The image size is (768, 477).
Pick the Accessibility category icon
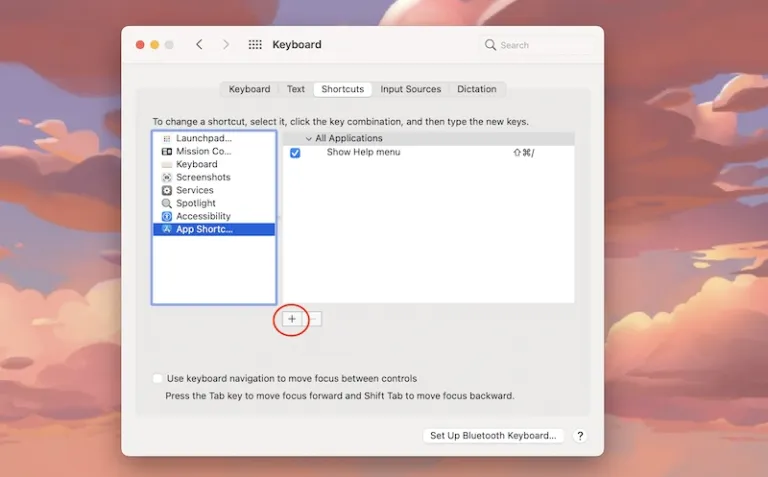pyautogui.click(x=167, y=216)
